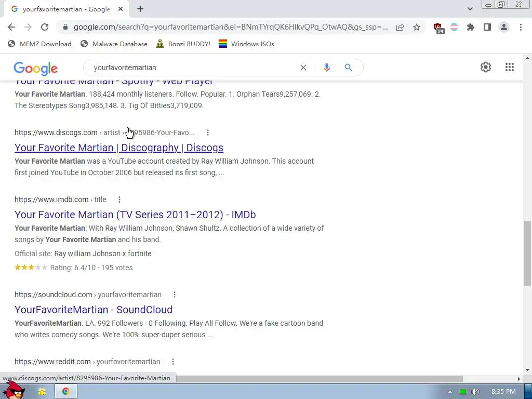Click the Google search input field

pos(193,68)
